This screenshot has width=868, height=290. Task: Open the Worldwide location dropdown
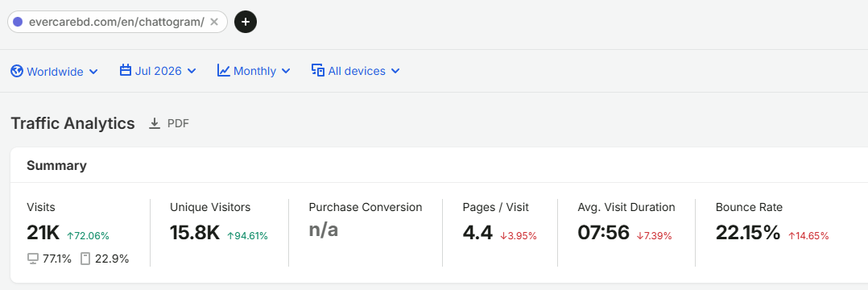54,72
